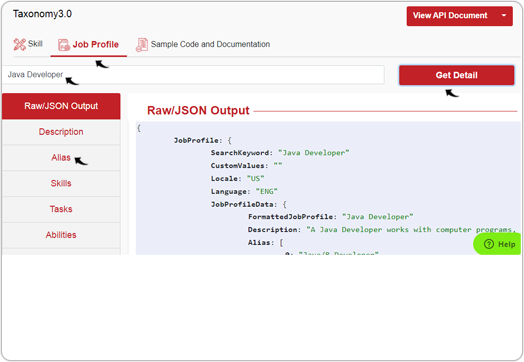Click the Job Profile tab icon
This screenshot has height=362, width=524.
(x=64, y=45)
